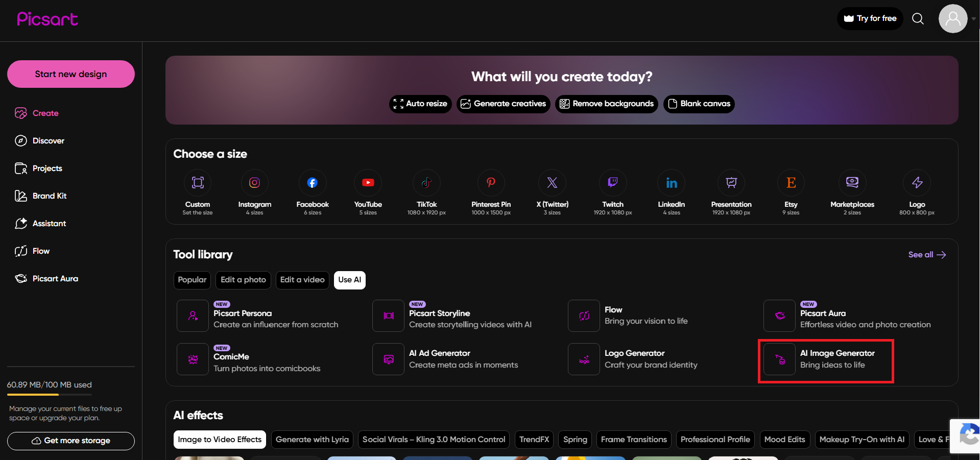Viewport: 980px width, 460px height.
Task: Select the Spring effects tab
Action: click(x=575, y=440)
